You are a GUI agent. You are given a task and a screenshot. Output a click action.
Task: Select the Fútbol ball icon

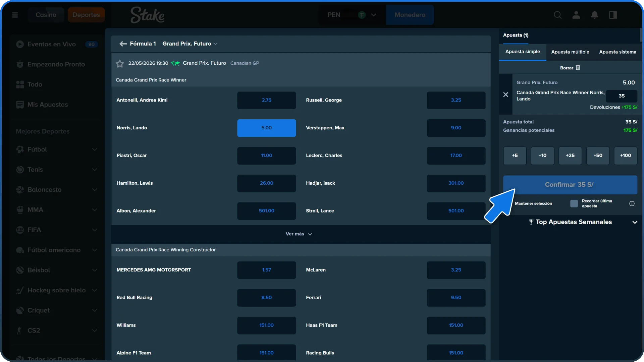20,149
